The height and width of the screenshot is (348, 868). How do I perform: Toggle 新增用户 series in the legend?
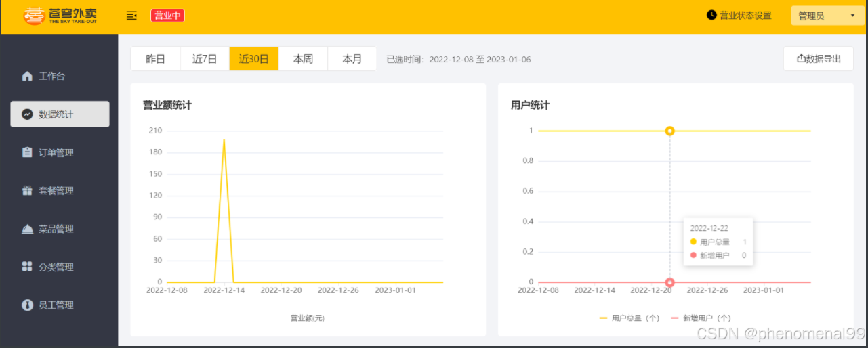click(701, 318)
